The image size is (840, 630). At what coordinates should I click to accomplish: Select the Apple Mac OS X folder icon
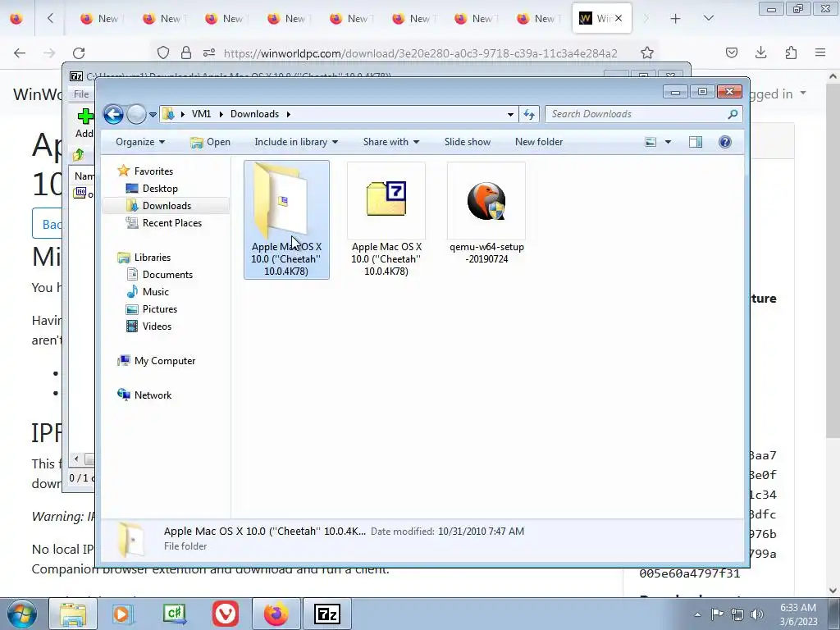coord(286,220)
